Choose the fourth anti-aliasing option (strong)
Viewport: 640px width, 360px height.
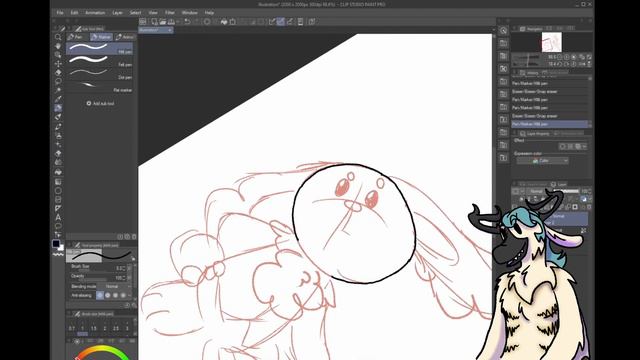pyautogui.click(x=123, y=295)
